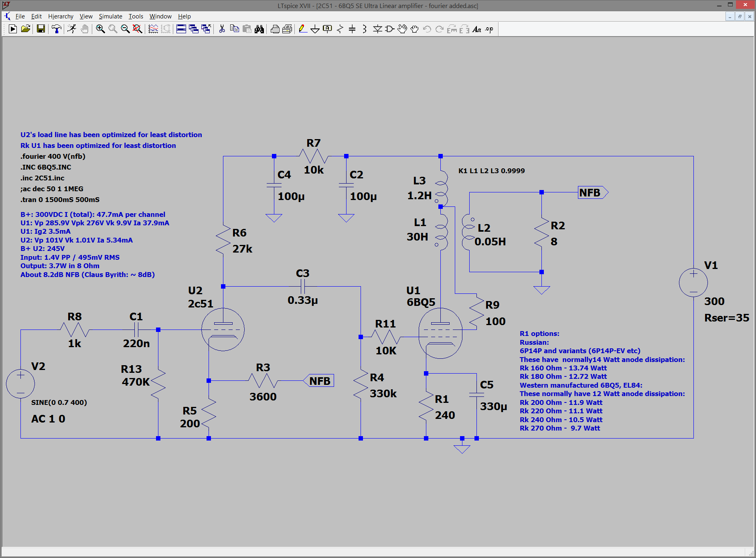Click the '.inc 2C51.inc' directive
Image resolution: width=756 pixels, height=558 pixels.
click(43, 178)
